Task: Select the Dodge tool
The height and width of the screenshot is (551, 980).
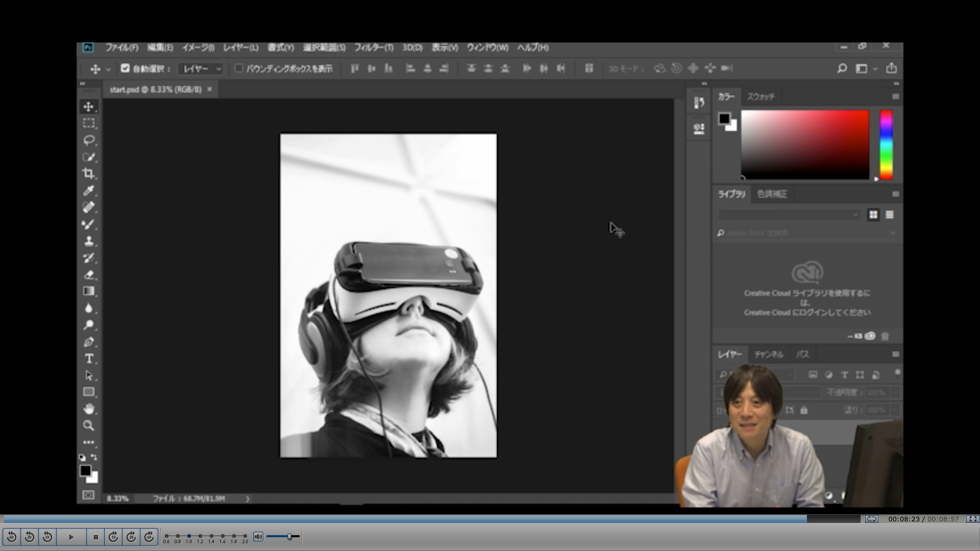Action: 89,325
